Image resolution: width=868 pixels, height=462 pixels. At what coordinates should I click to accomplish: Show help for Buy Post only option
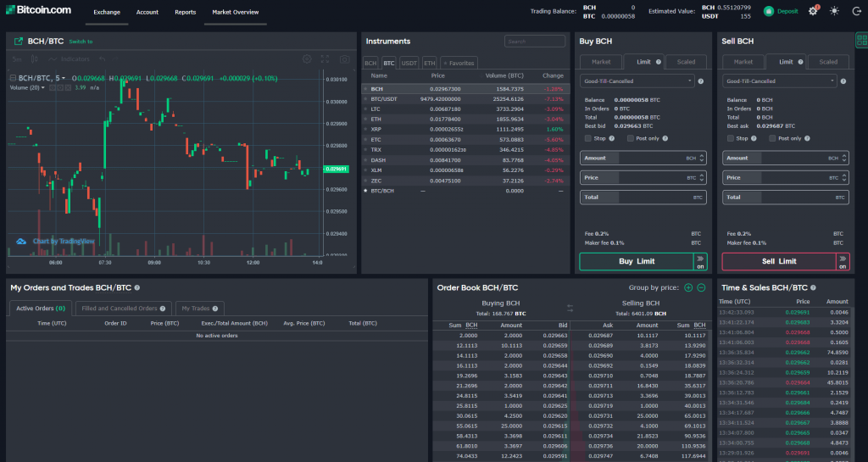point(665,138)
